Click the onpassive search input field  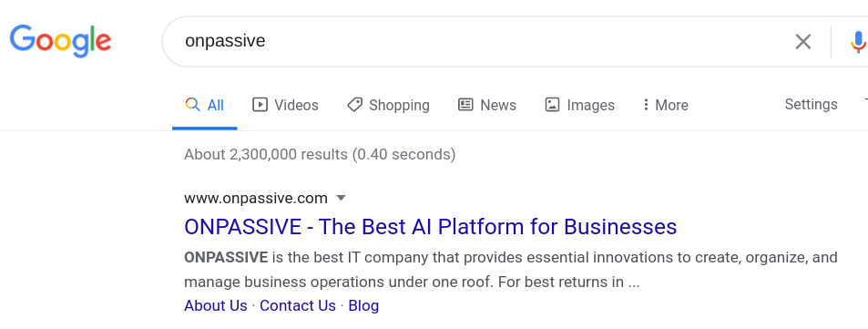[x=482, y=42]
